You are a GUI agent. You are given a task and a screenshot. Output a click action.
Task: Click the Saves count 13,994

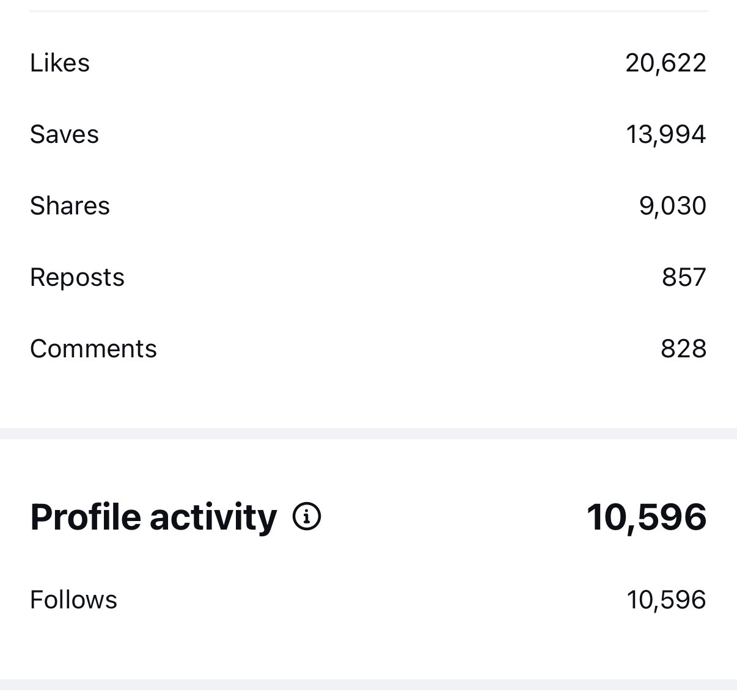pyautogui.click(x=666, y=133)
